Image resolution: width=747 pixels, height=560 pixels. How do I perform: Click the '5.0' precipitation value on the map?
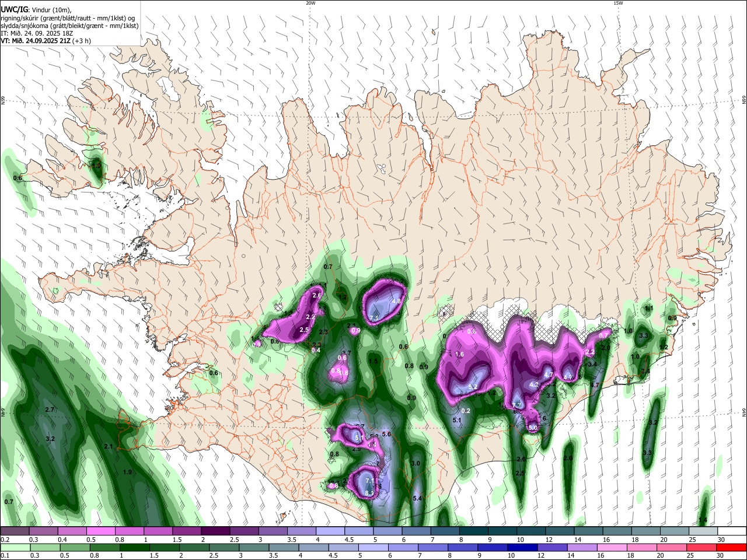(x=533, y=428)
